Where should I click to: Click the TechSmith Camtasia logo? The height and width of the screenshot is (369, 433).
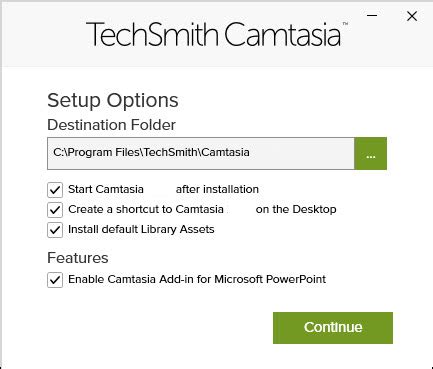[x=213, y=34]
